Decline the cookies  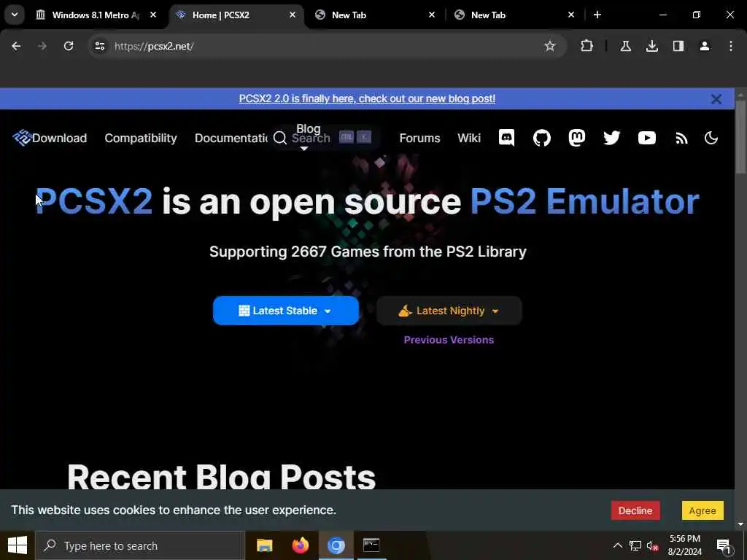[635, 510]
